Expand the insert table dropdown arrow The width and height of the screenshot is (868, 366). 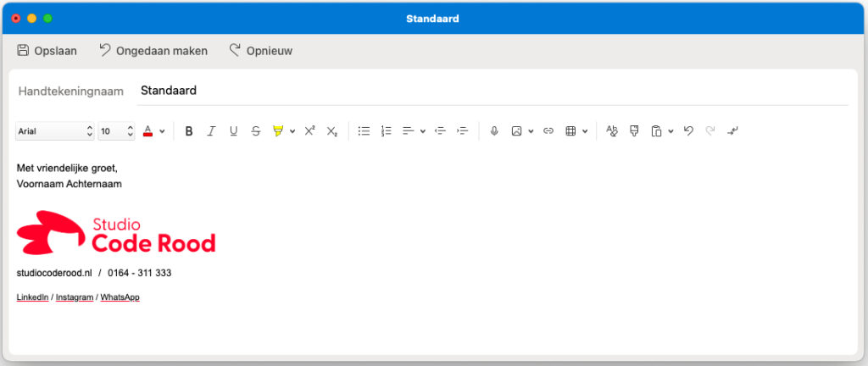585,131
